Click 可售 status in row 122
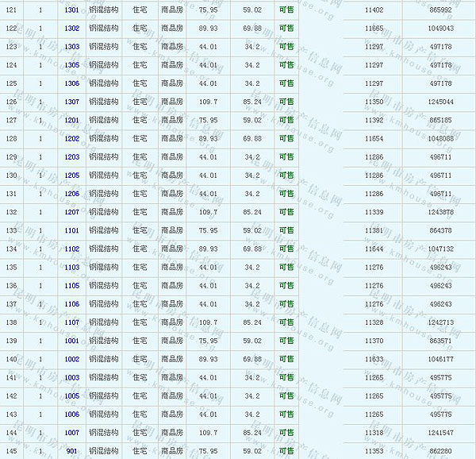This screenshot has width=476, height=459. (286, 28)
